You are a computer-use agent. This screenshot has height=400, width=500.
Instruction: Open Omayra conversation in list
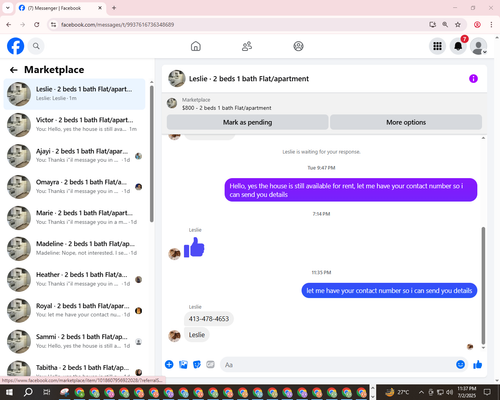(74, 187)
